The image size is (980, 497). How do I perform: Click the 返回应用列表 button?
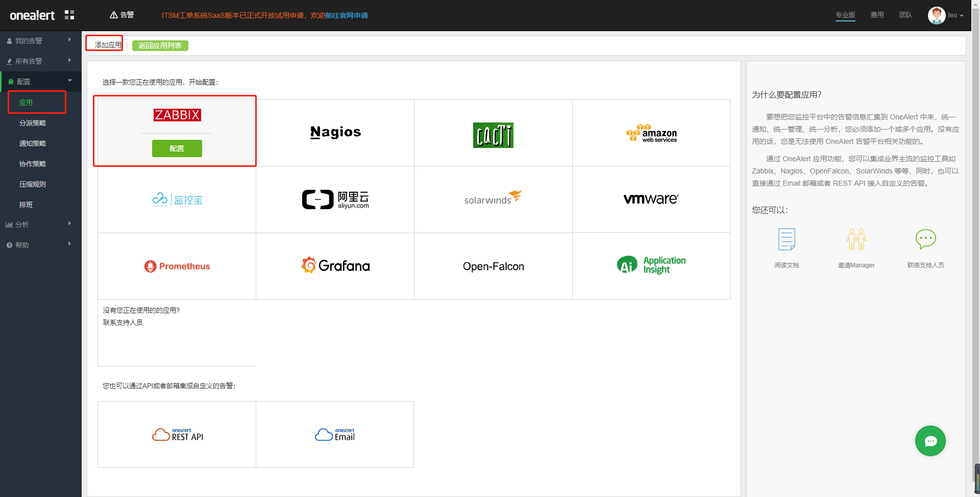(x=160, y=45)
